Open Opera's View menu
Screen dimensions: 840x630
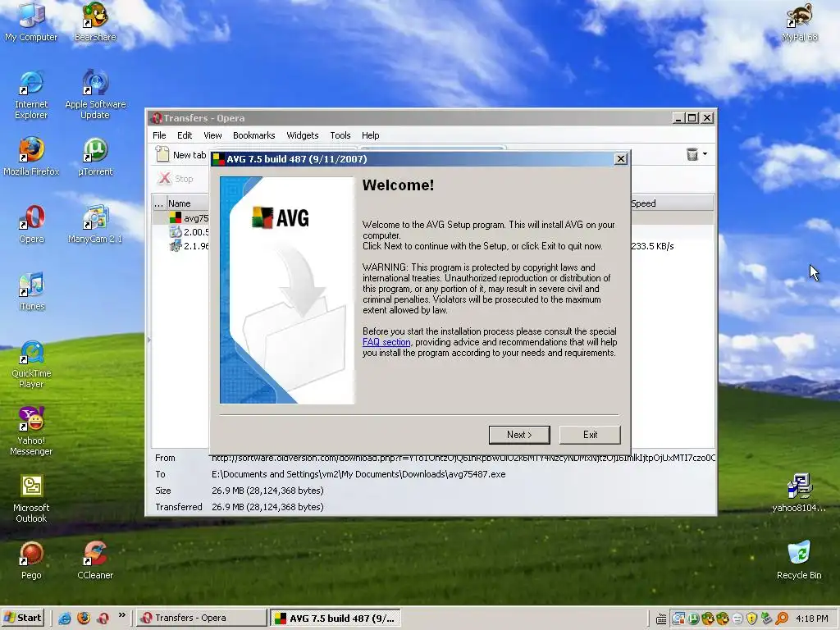pos(212,135)
